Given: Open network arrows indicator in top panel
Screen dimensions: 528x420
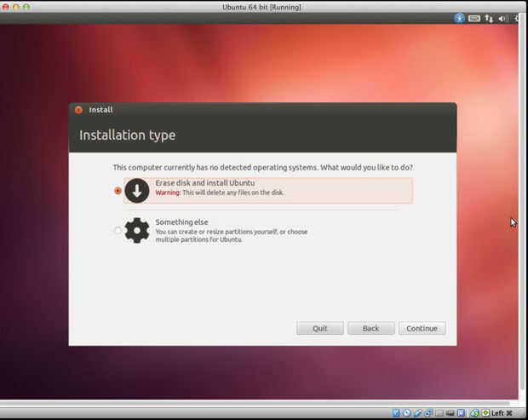Looking at the screenshot, I should pos(489,18).
